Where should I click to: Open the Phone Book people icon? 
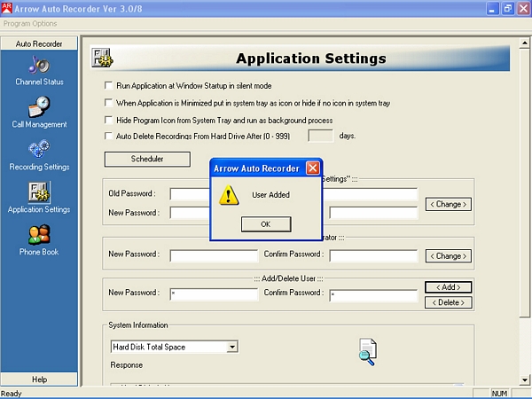tap(39, 234)
